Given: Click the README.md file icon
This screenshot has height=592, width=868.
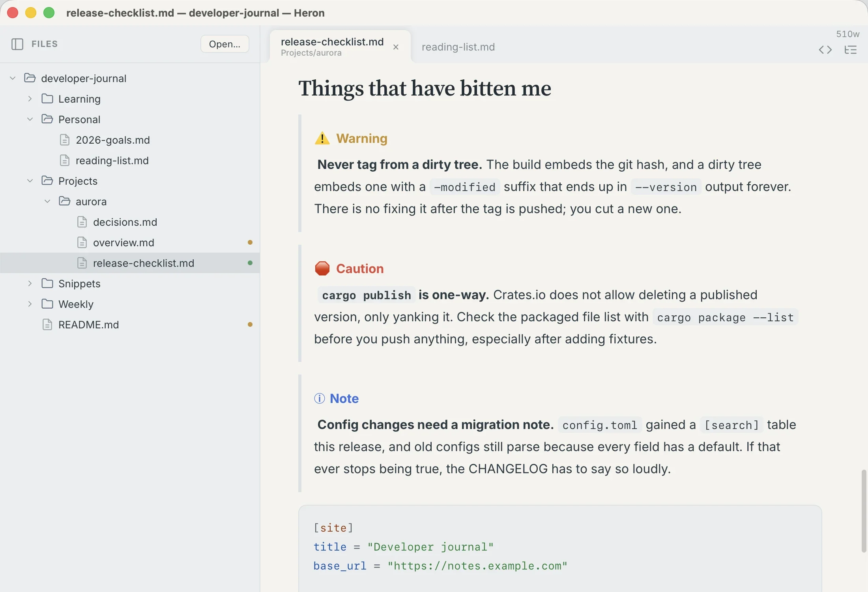Looking at the screenshot, I should pos(47,324).
